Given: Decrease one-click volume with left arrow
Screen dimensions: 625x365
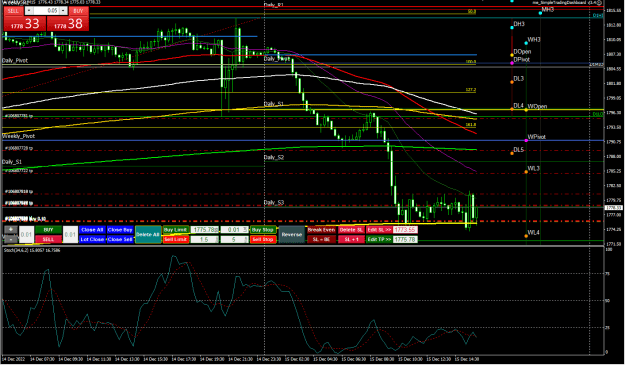Looking at the screenshot, I should click(x=29, y=11).
